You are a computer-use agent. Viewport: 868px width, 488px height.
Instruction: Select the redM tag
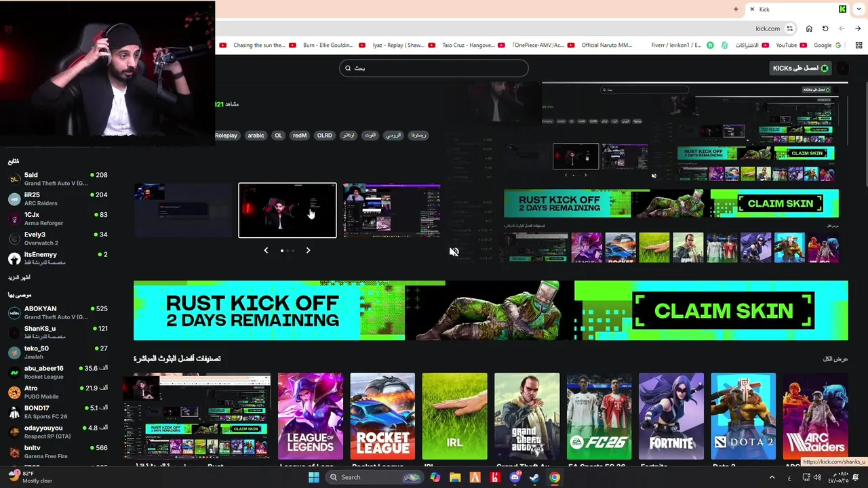click(x=300, y=136)
